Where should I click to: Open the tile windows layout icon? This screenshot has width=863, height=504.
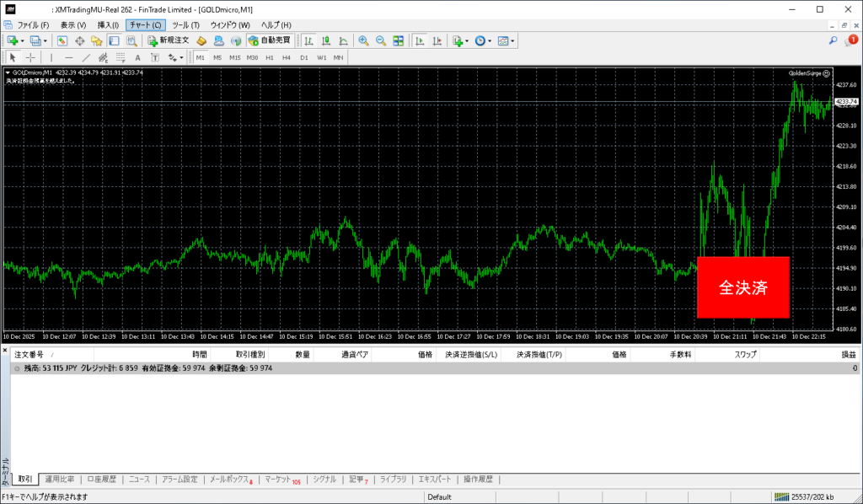pos(398,40)
